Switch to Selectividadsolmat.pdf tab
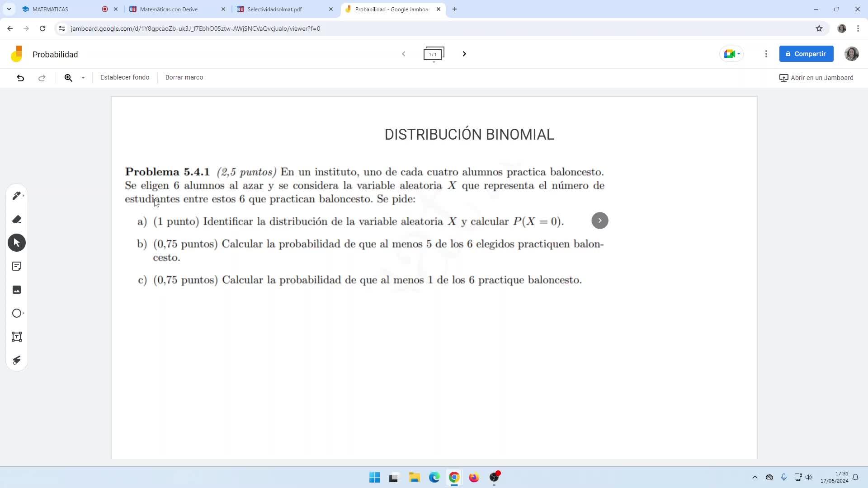This screenshot has width=868, height=488. [274, 9]
